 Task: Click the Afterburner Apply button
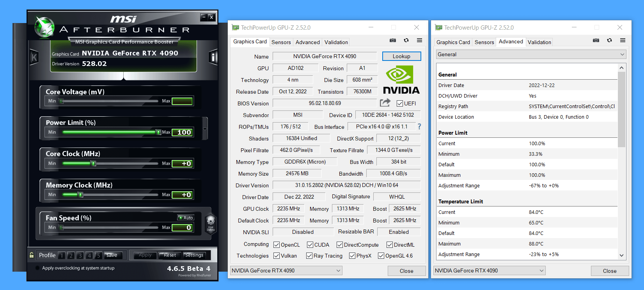145,255
